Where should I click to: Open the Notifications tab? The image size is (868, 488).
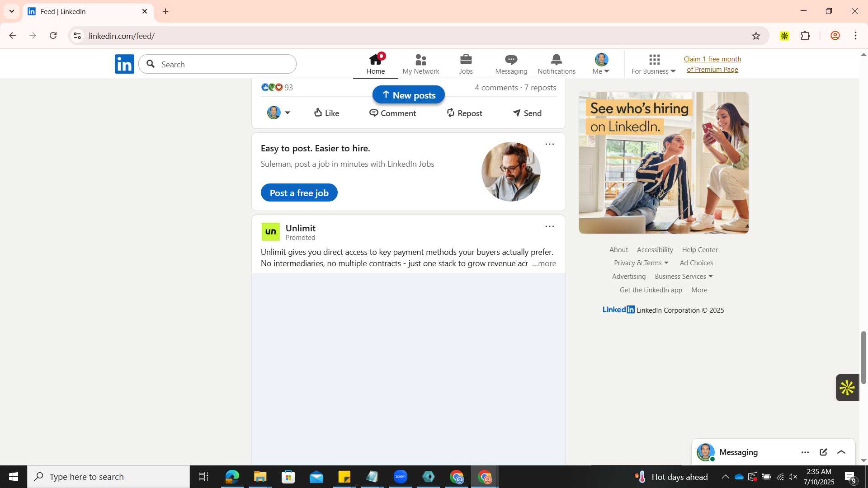(x=557, y=64)
